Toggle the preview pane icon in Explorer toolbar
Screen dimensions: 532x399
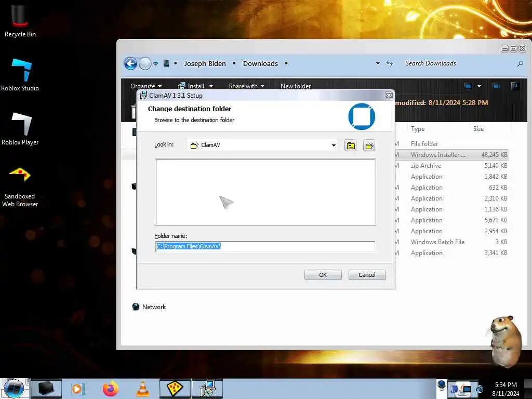[x=496, y=86]
